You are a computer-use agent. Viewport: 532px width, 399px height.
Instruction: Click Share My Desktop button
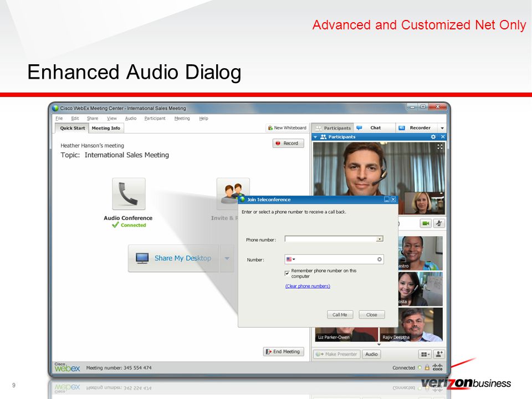click(173, 258)
